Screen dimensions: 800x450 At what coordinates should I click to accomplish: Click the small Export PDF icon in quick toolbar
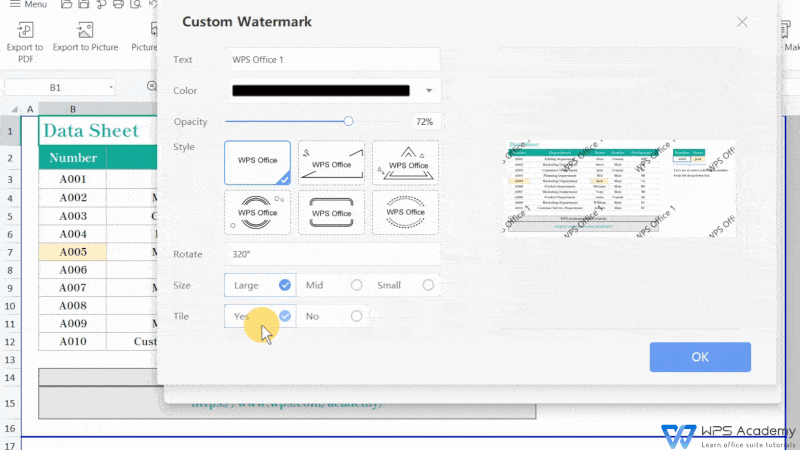point(101,4)
